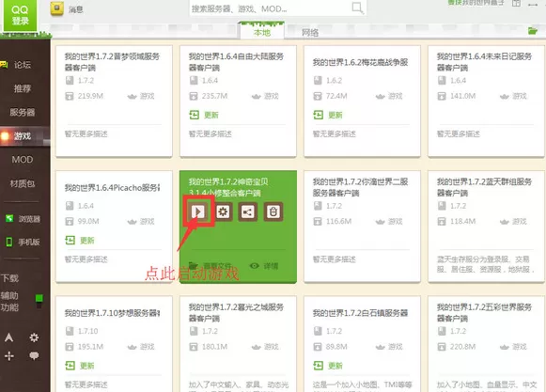This screenshot has width=546, height=392.
Task: Click the 118.4M size value
Action: coord(462,221)
